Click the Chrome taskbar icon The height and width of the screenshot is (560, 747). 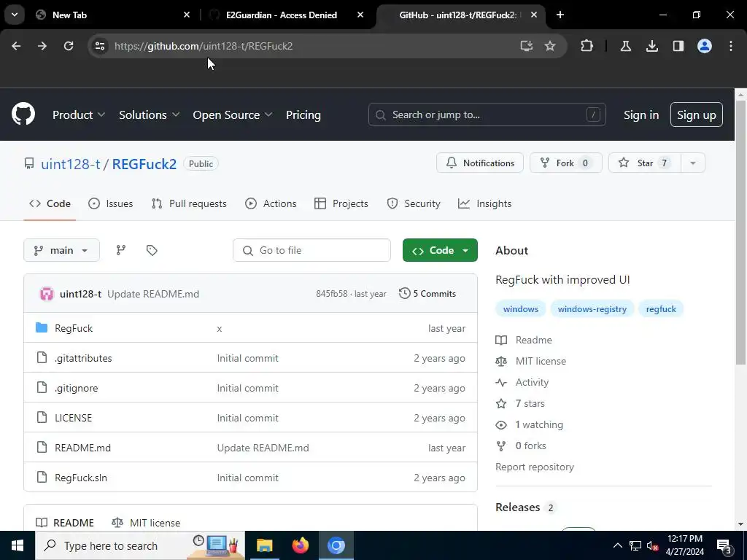336,545
